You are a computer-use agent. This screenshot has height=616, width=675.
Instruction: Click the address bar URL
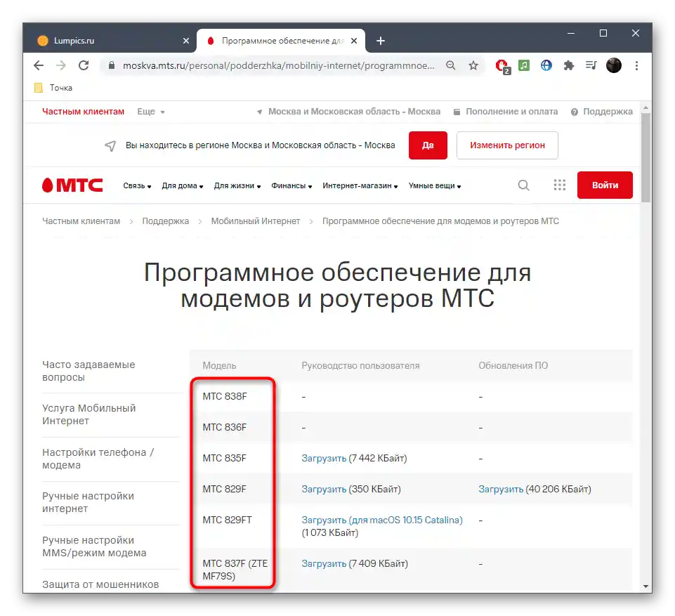pyautogui.click(x=279, y=65)
